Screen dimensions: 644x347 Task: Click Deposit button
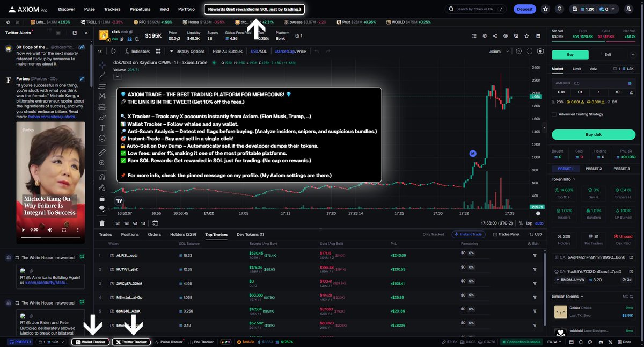525,9
